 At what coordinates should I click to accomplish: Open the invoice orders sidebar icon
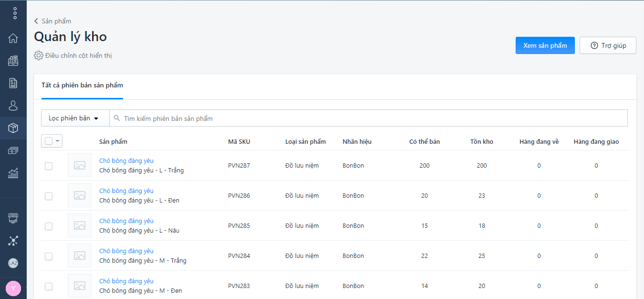[x=13, y=83]
